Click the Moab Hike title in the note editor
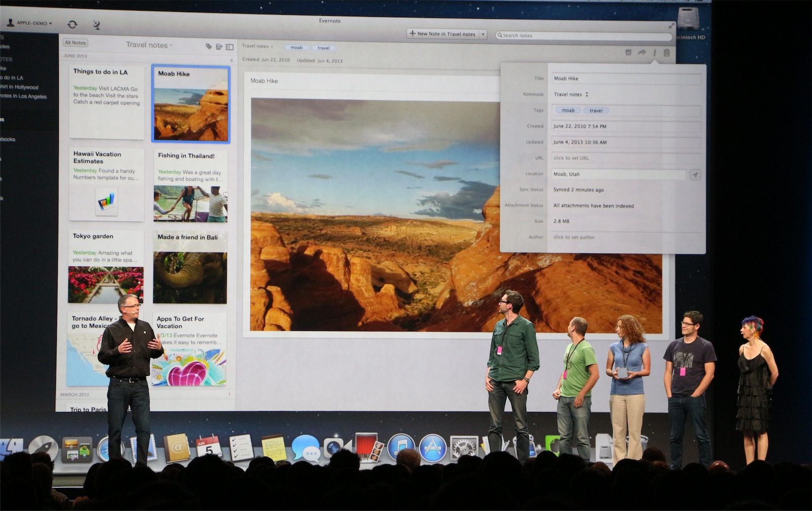 pyautogui.click(x=264, y=81)
